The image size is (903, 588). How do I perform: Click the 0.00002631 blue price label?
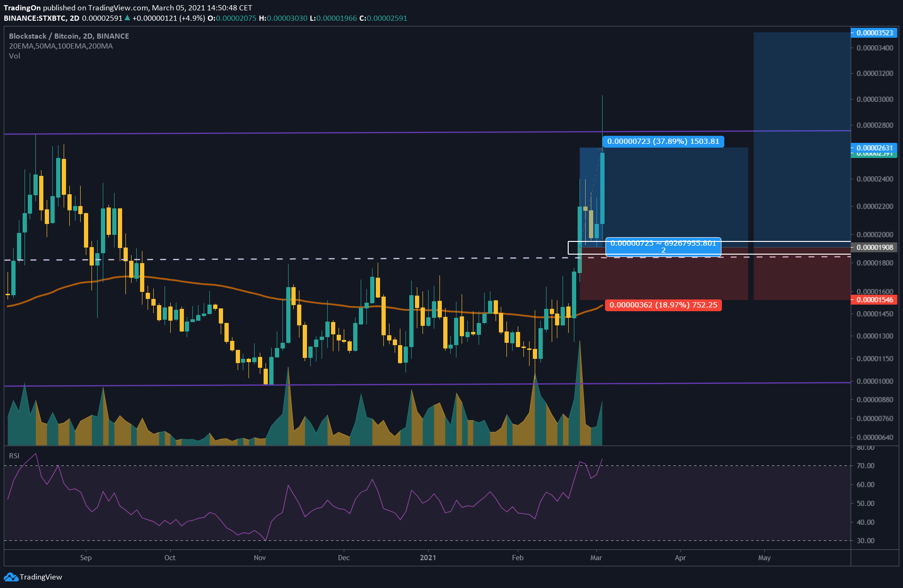[874, 148]
